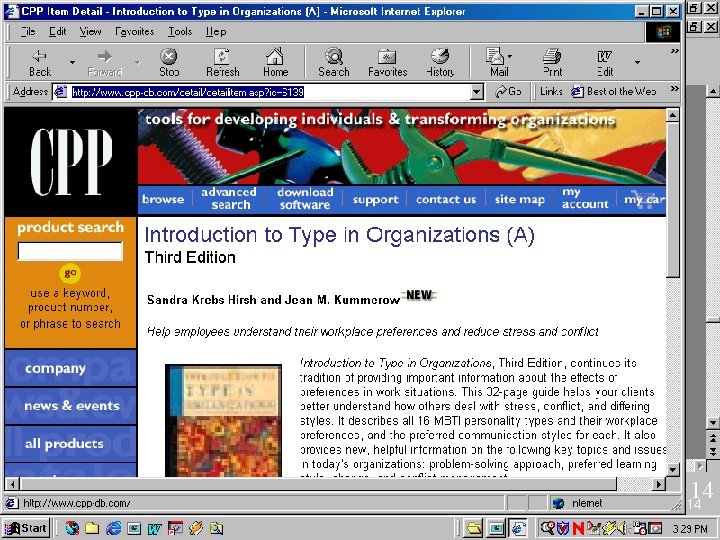Expand the Links bar overflow chevron
This screenshot has height=540, width=720.
click(x=674, y=88)
